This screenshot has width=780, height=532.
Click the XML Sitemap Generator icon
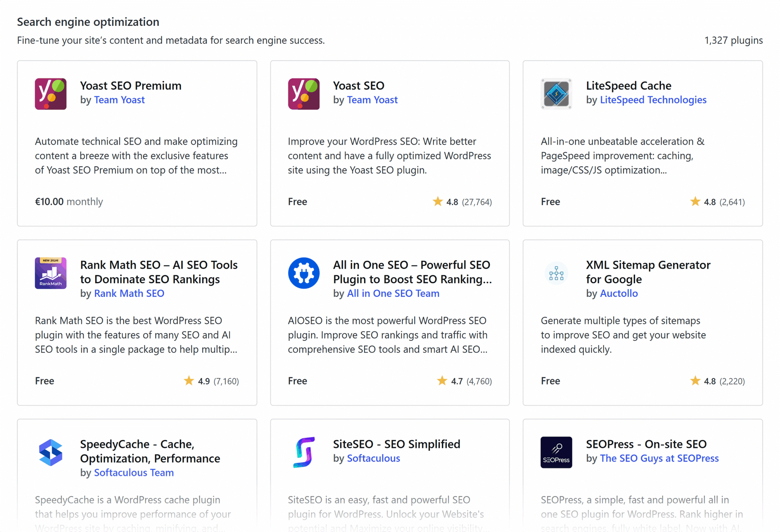click(x=556, y=273)
